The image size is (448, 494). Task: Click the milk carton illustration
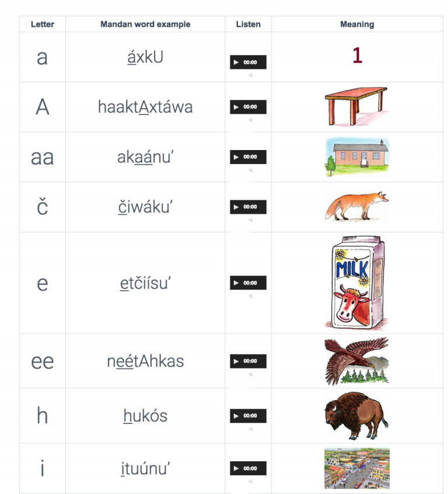click(357, 282)
